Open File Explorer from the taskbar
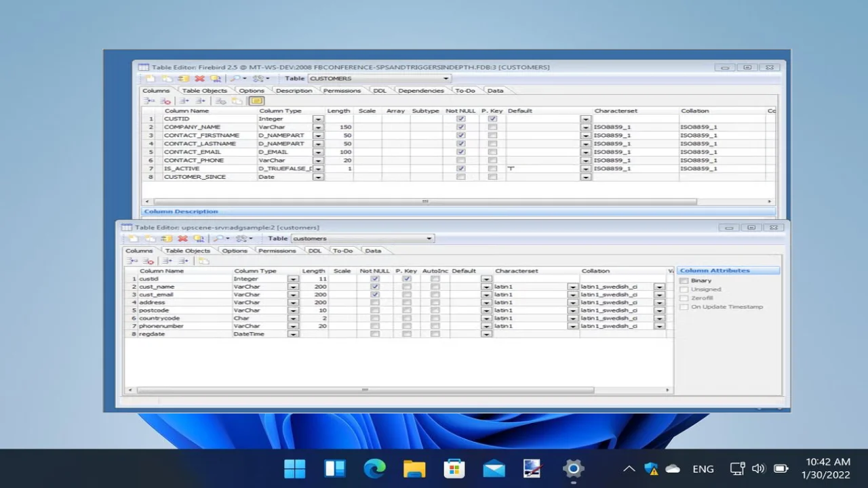This screenshot has width=868, height=488. click(x=414, y=468)
